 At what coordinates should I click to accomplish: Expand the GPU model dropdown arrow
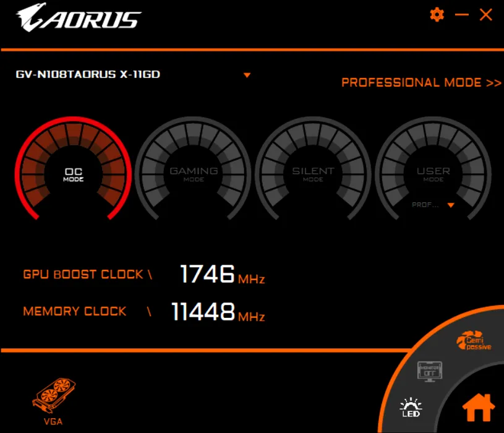247,75
